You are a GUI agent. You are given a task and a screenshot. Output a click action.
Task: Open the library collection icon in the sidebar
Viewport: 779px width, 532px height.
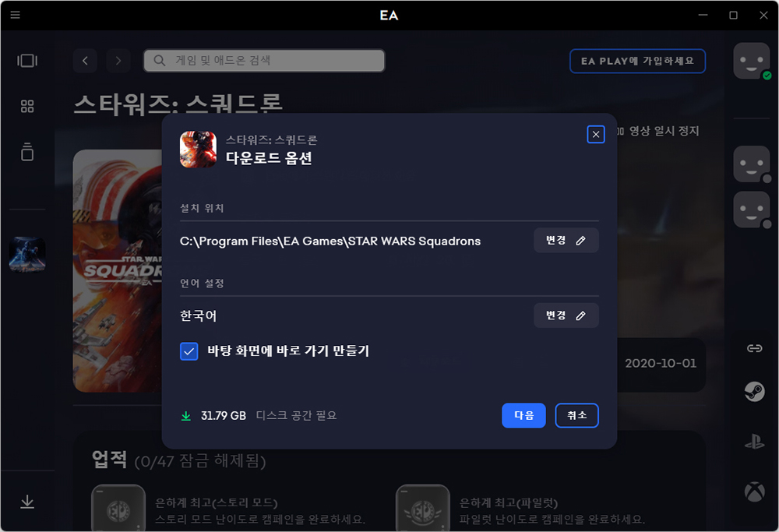(x=27, y=152)
